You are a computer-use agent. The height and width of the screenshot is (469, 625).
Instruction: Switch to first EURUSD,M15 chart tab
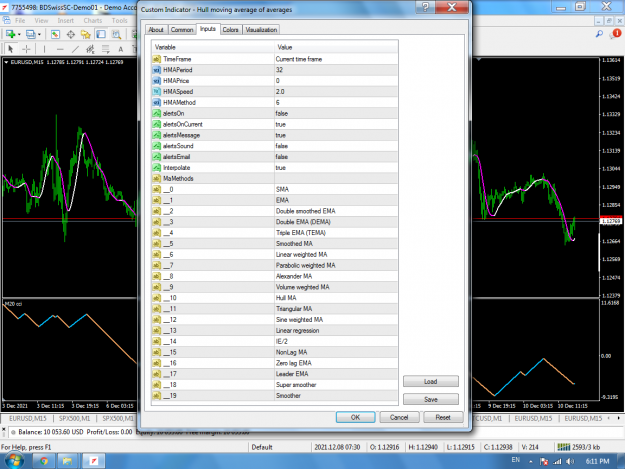click(x=28, y=418)
